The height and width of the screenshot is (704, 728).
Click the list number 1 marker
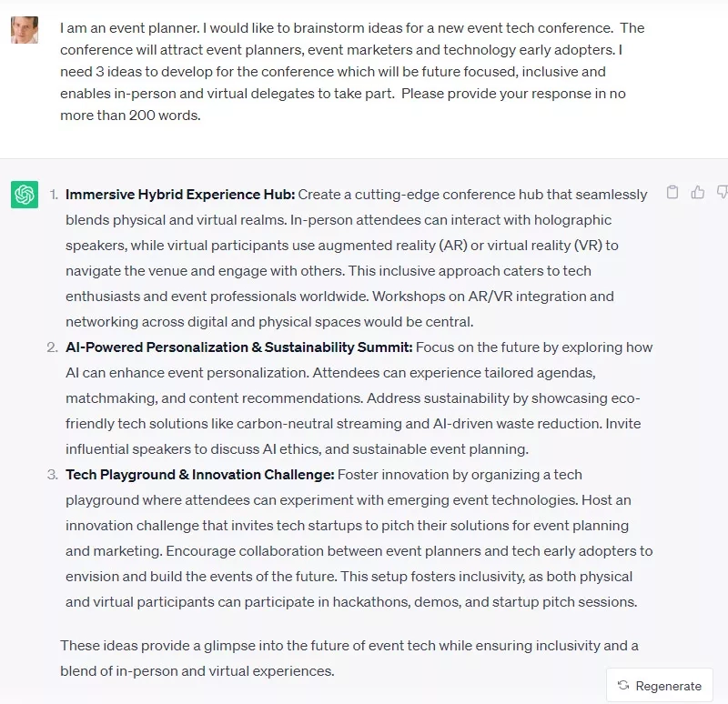click(53, 195)
